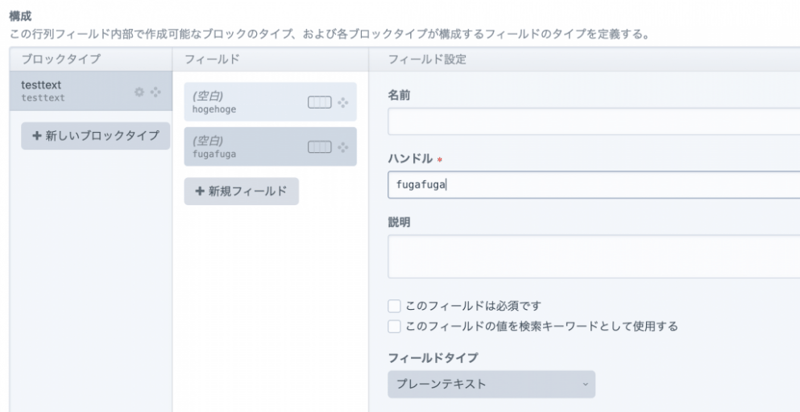Click the chevron arrow beside プレーンテキスト
The image size is (800, 412).
585,384
